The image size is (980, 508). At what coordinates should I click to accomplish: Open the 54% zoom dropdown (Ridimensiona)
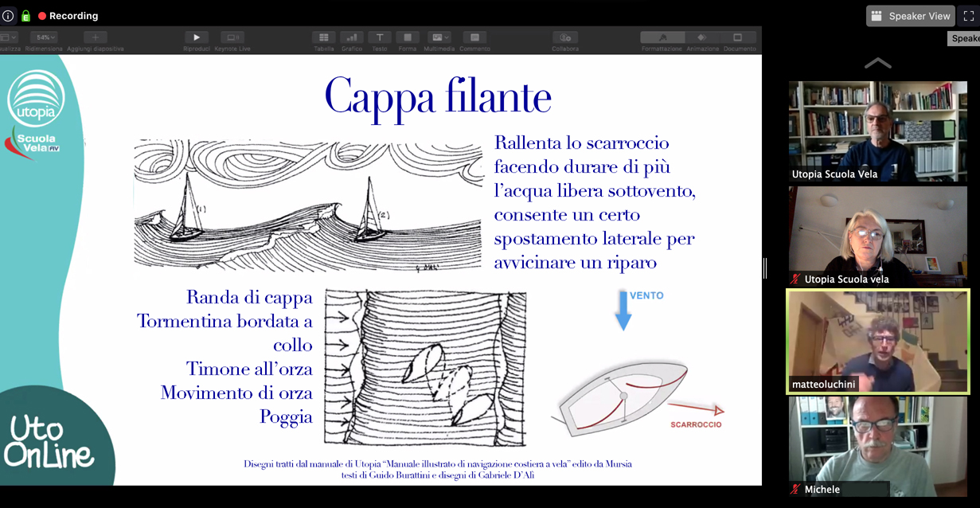pos(44,37)
